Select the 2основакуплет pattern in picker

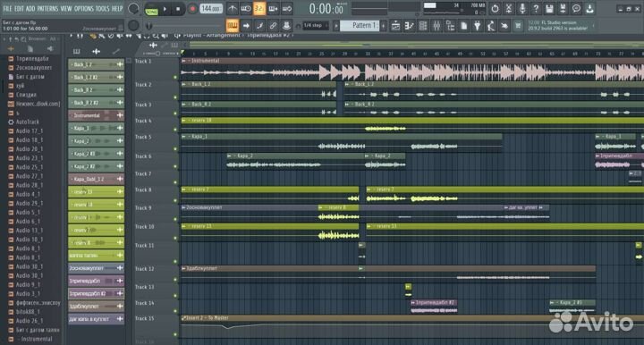96,268
